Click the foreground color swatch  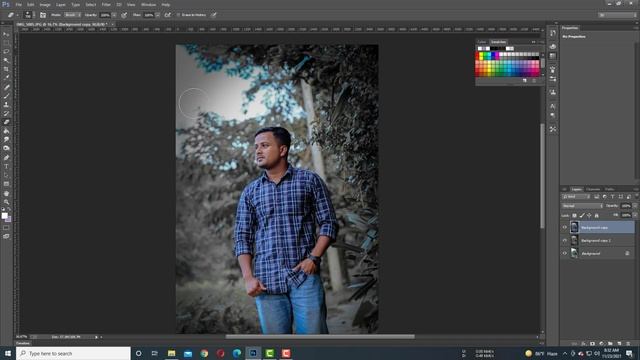(4, 216)
